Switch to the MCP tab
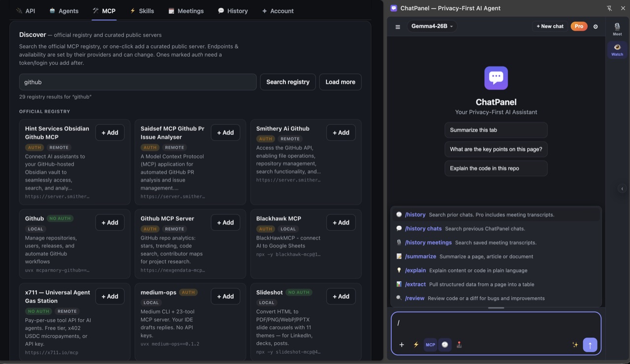Screen dimensions: 630x364 [x=104, y=11]
